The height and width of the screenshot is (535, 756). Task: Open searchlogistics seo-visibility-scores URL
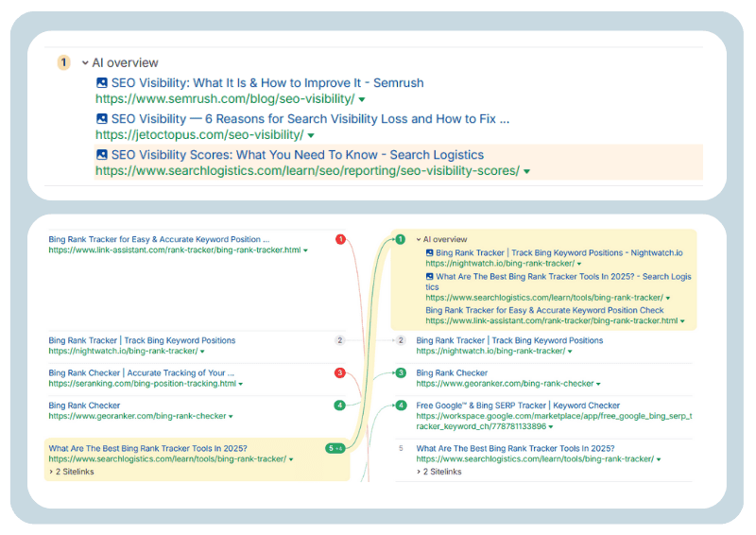308,171
